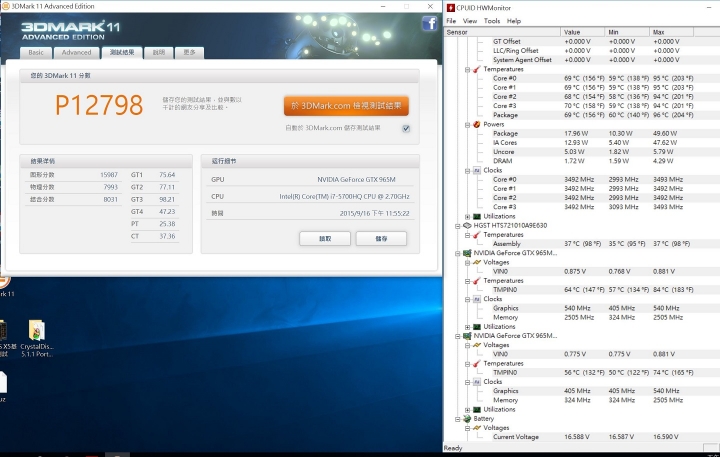
Task: Click the 讀取 load button
Action: [x=325, y=238]
